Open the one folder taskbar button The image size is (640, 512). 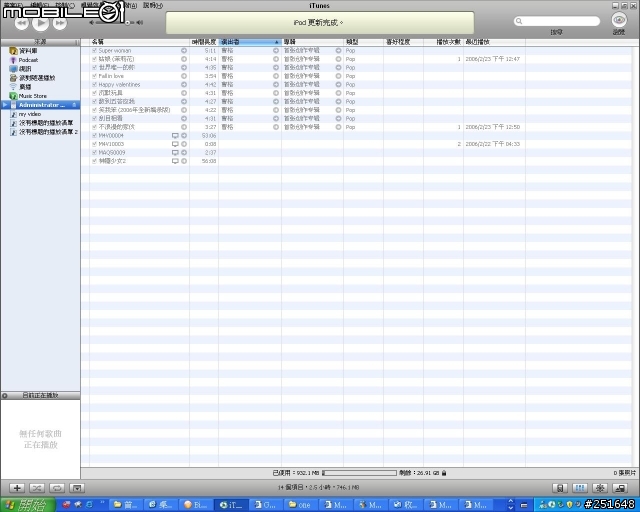click(300, 505)
